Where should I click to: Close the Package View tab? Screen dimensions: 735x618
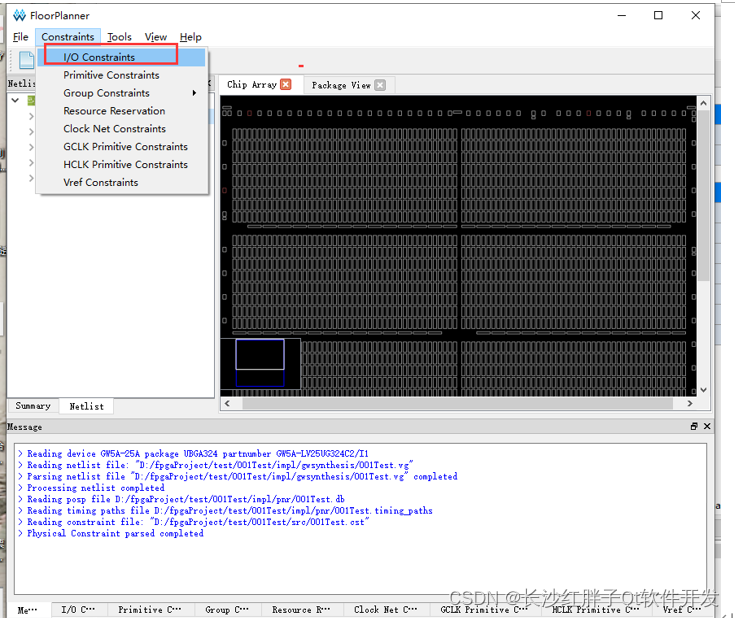380,85
